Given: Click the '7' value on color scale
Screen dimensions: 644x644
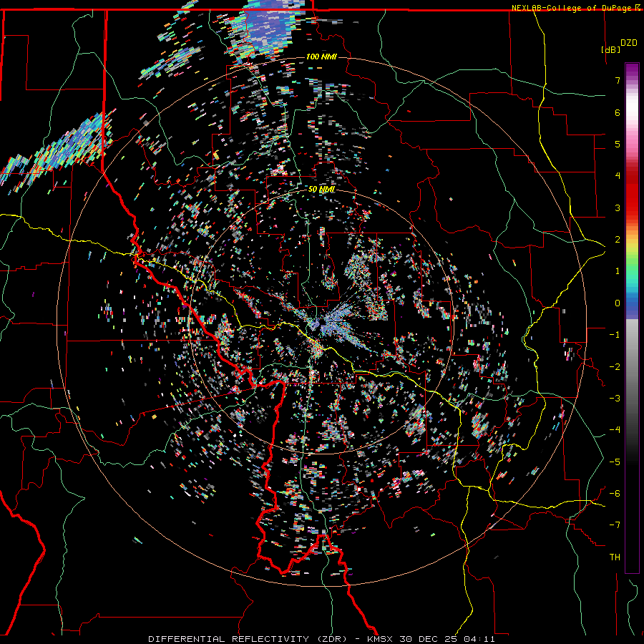Looking at the screenshot, I should (618, 80).
